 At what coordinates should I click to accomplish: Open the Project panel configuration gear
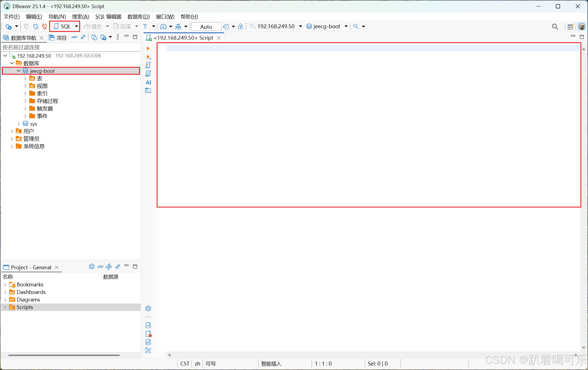tap(91, 267)
